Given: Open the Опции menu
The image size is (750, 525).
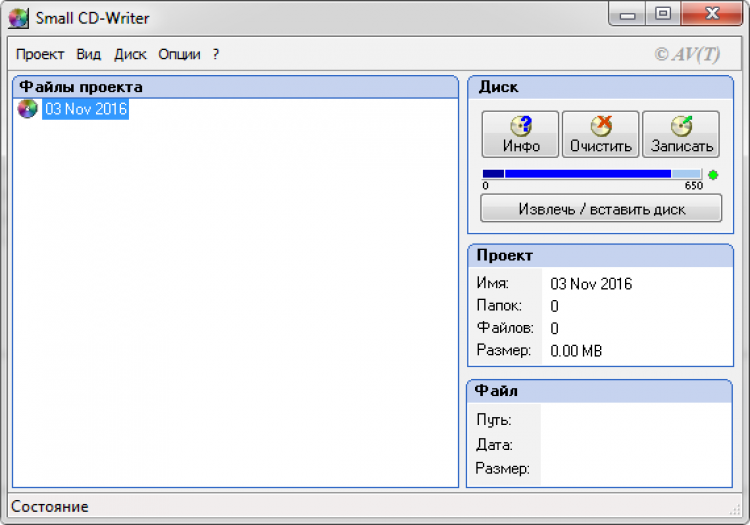Looking at the screenshot, I should pyautogui.click(x=179, y=54).
